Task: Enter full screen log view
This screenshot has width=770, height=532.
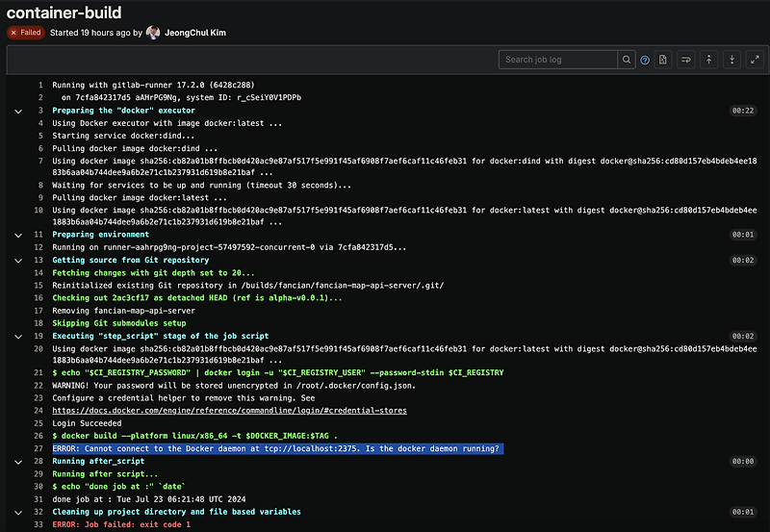Action: (755, 60)
